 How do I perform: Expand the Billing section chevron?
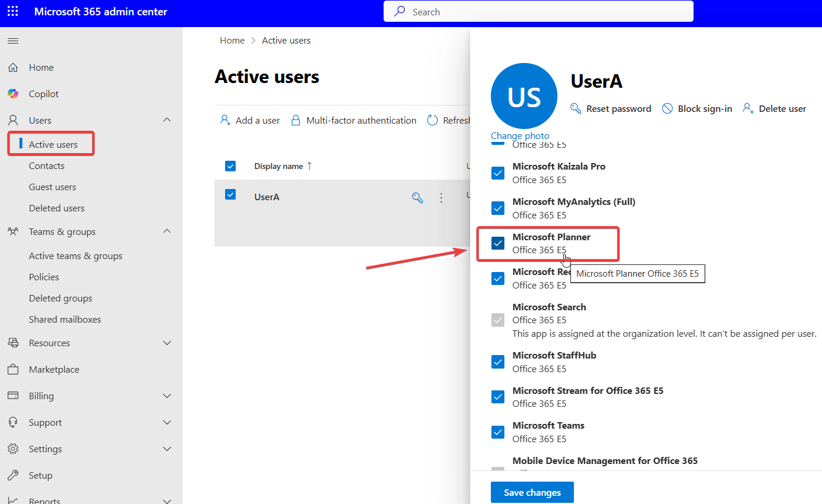coord(167,396)
